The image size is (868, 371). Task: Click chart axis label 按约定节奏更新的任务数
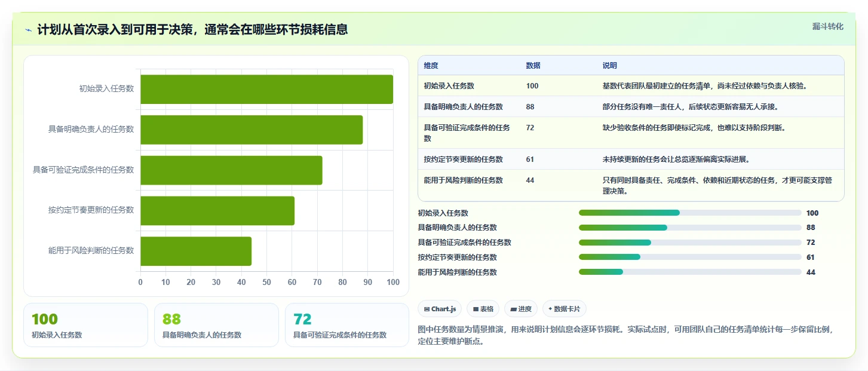point(91,210)
